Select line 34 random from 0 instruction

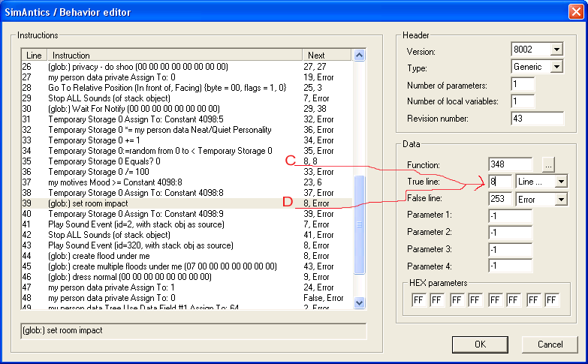coord(186,151)
